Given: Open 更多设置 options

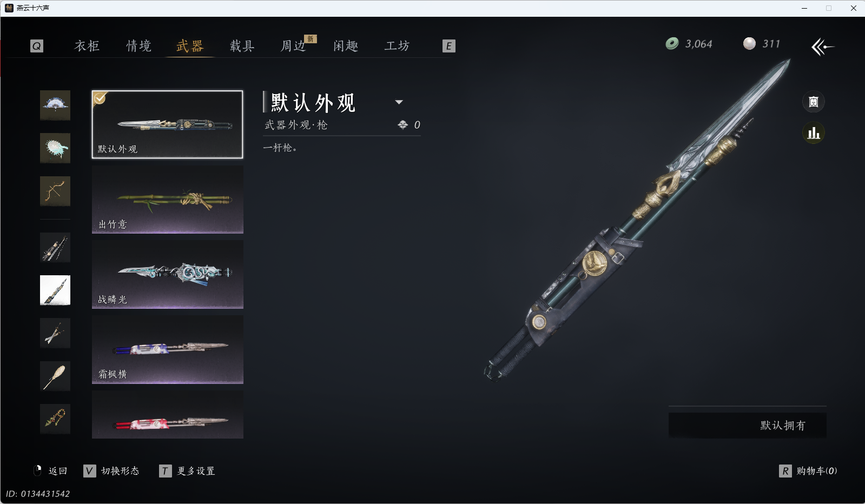Looking at the screenshot, I should pos(187,471).
